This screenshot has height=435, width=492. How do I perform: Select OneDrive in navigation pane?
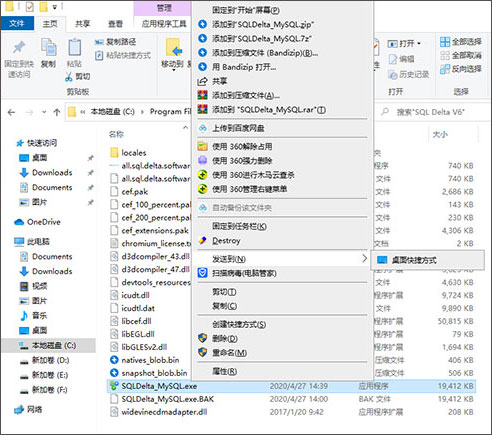click(x=38, y=222)
